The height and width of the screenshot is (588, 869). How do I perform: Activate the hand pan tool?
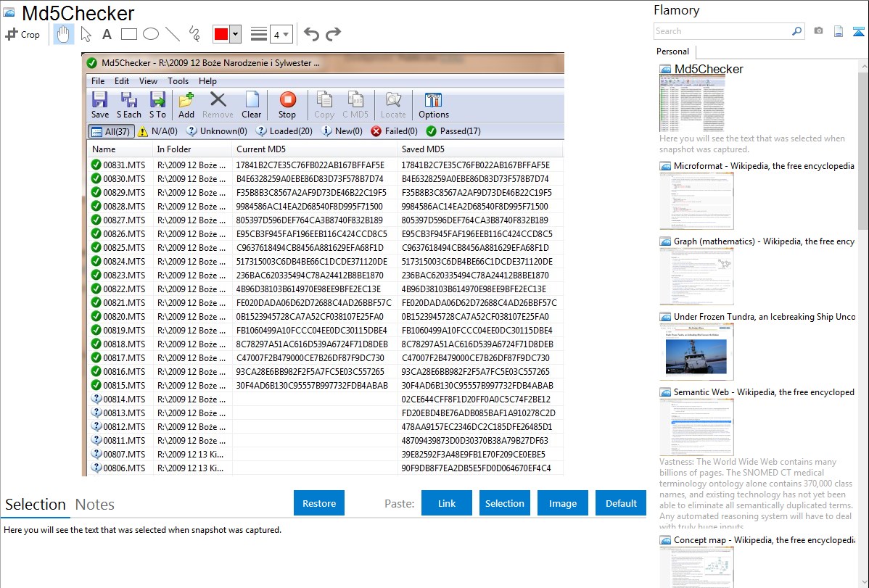(x=64, y=34)
